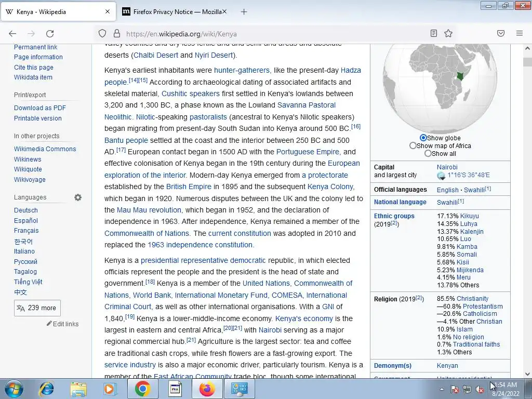
Task: Open the Firefox hamburger application menu
Action: coord(520,33)
